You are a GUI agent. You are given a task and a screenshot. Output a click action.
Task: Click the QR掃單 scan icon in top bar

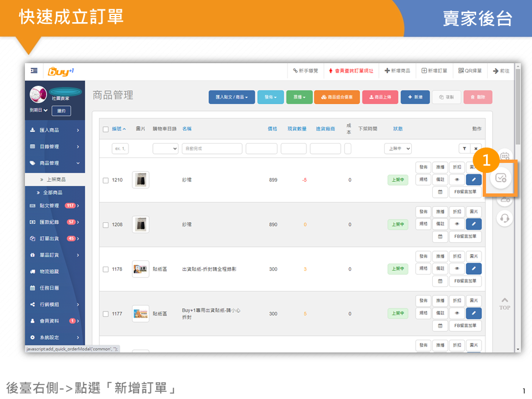[x=470, y=71]
